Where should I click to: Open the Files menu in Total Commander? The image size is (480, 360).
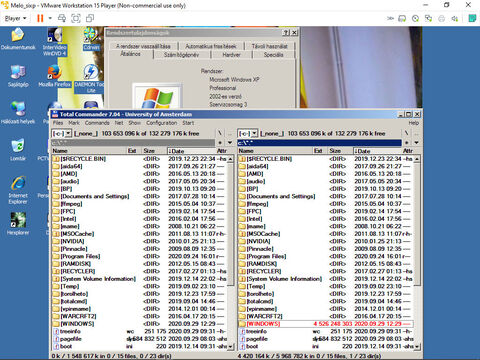[58, 123]
